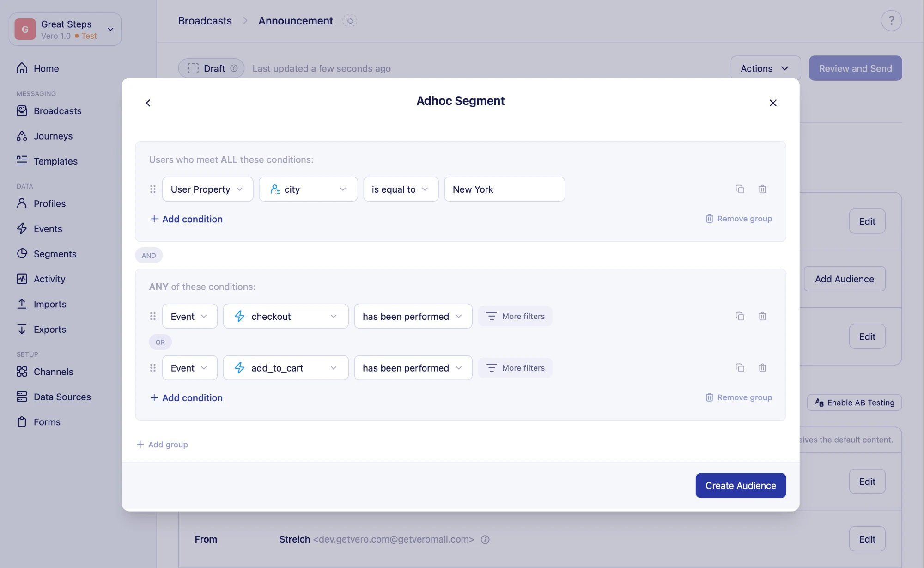Delete the add_to_cart event condition
The image size is (924, 568).
point(762,368)
